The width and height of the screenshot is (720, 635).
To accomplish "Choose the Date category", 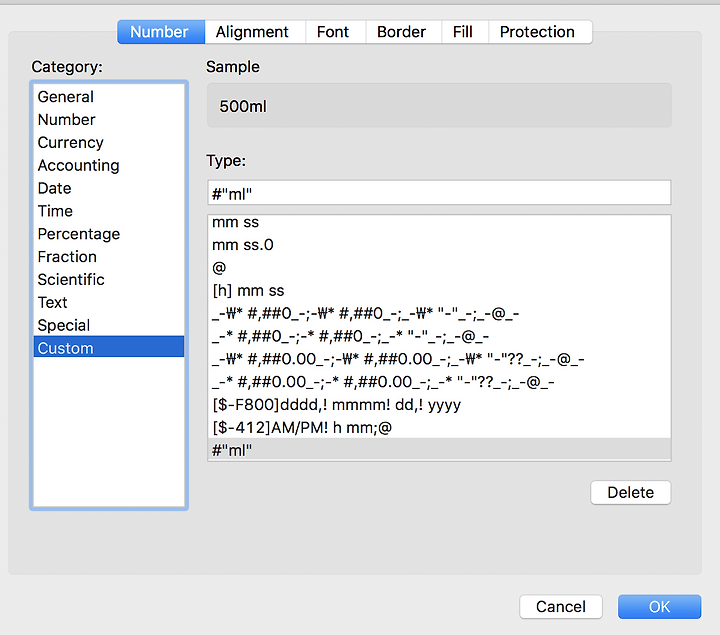I will (109, 188).
